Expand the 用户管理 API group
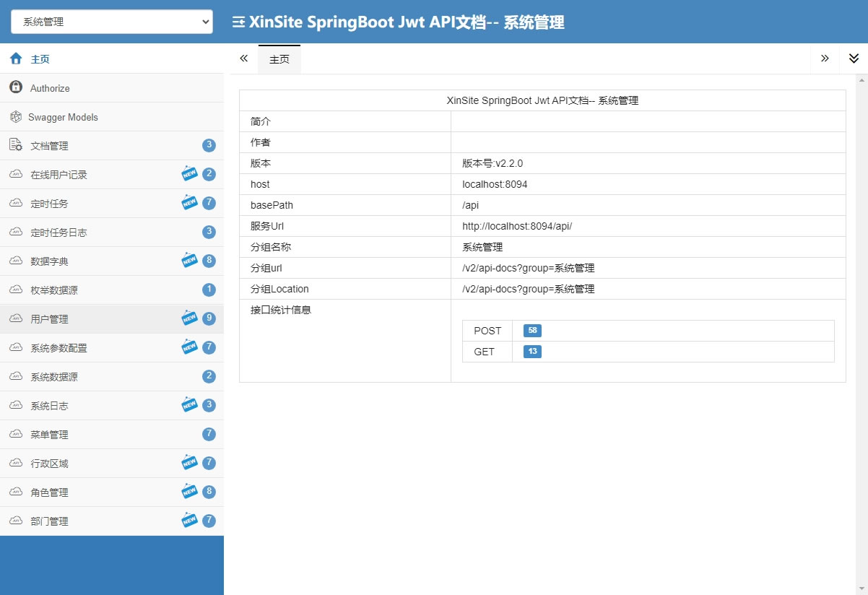868x595 pixels. 112,318
